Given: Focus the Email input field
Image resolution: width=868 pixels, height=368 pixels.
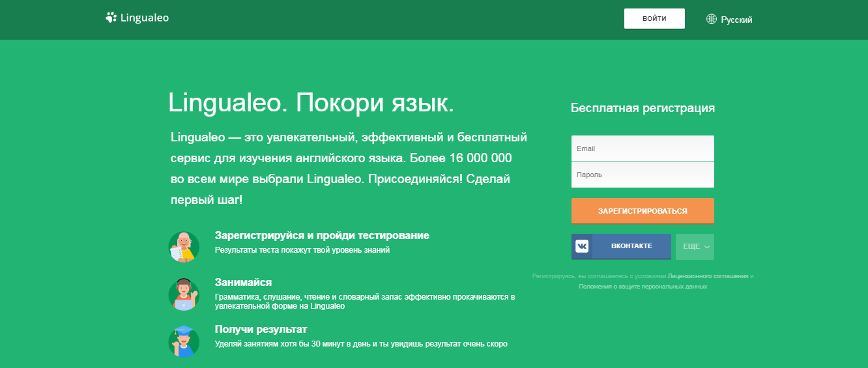Looking at the screenshot, I should [x=643, y=149].
